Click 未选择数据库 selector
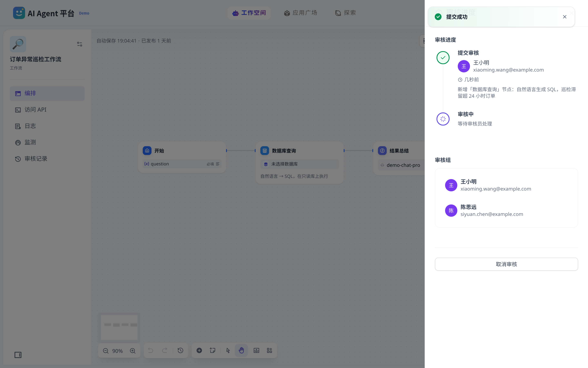This screenshot has width=588, height=368. point(300,164)
